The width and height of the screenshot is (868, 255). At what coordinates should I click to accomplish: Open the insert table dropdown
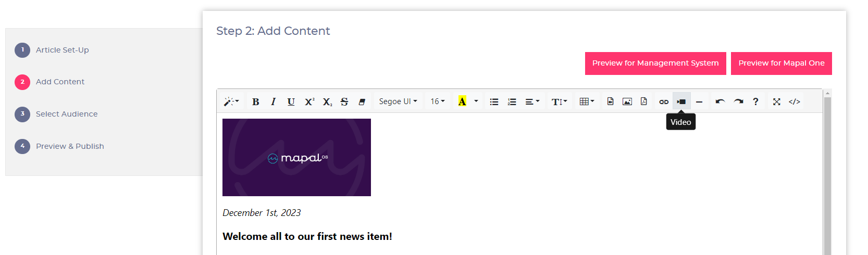pos(587,101)
